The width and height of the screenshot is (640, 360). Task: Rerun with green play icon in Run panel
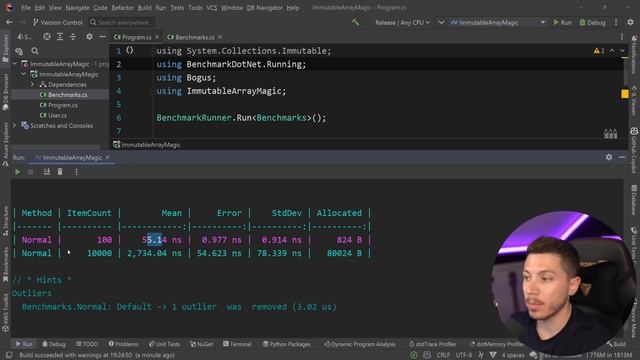tap(18, 172)
